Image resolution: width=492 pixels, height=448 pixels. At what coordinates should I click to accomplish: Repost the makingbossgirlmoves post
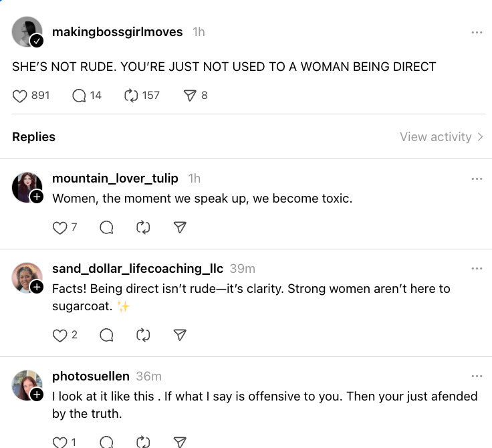pos(132,96)
